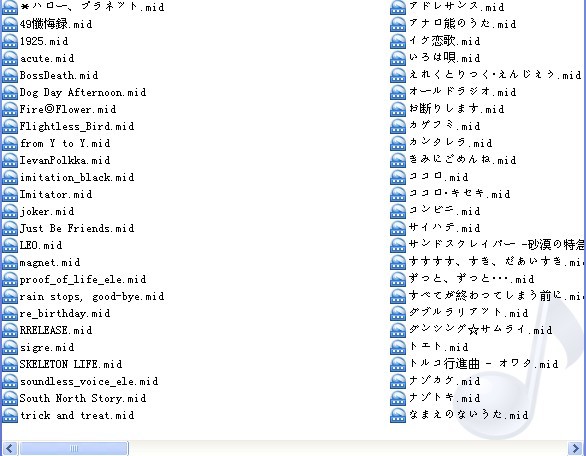The width and height of the screenshot is (586, 456).
Task: Click the icon beside いろは唄.mid
Action: click(398, 58)
